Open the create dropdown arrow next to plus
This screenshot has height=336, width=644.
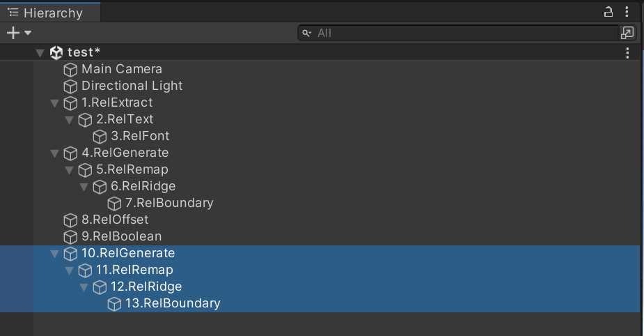(28, 33)
